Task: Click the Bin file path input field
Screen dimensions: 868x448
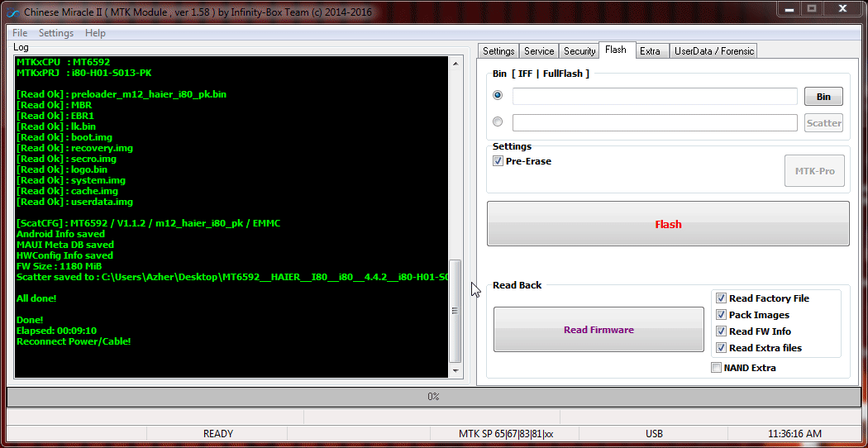Action: 655,97
